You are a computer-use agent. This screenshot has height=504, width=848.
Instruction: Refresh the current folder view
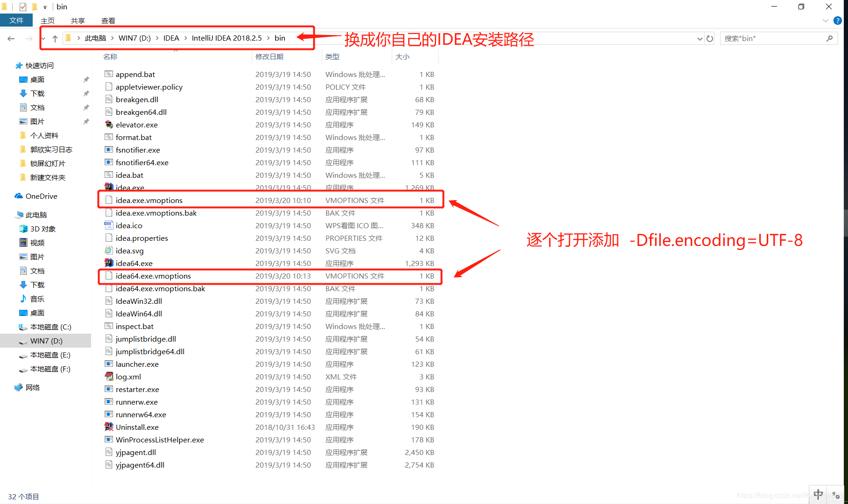click(710, 38)
